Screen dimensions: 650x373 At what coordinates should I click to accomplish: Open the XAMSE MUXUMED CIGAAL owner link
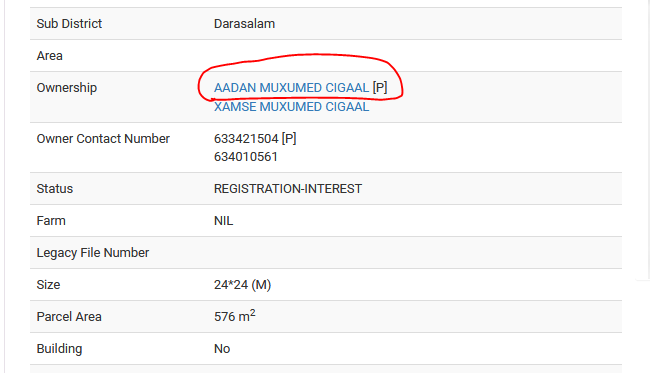coord(291,107)
